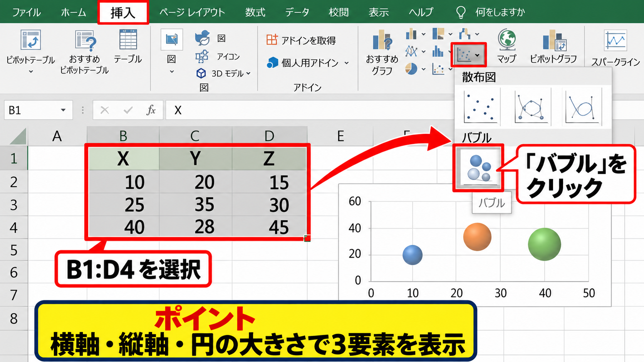Open the scatter chart dropdown button
This screenshot has height=362, width=644.
pos(468,55)
